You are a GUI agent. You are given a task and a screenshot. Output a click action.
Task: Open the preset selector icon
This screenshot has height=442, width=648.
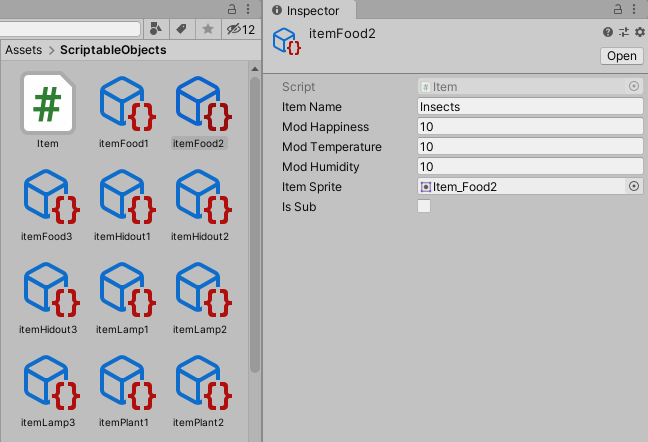click(x=624, y=32)
